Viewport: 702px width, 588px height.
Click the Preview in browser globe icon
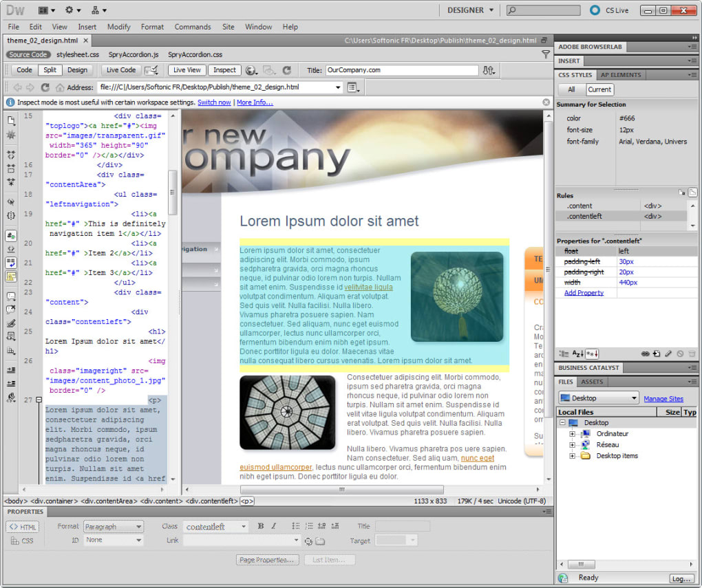point(251,70)
